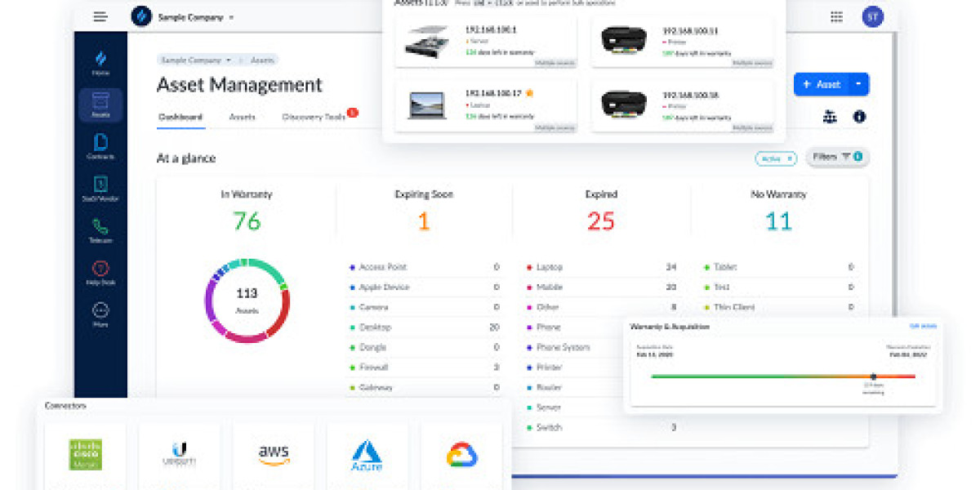Open the laptop thumbnail for 192.168.100.17
The image size is (980, 490).
(427, 105)
